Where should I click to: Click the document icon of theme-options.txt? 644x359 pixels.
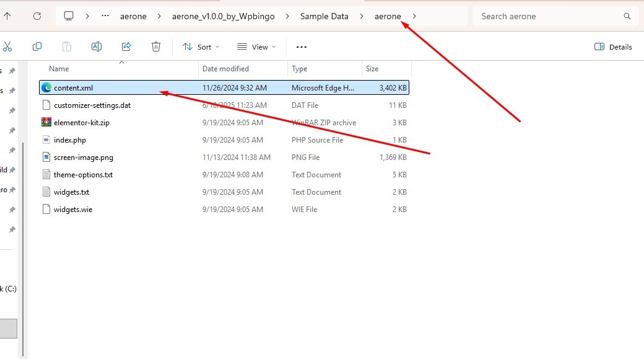pos(46,174)
